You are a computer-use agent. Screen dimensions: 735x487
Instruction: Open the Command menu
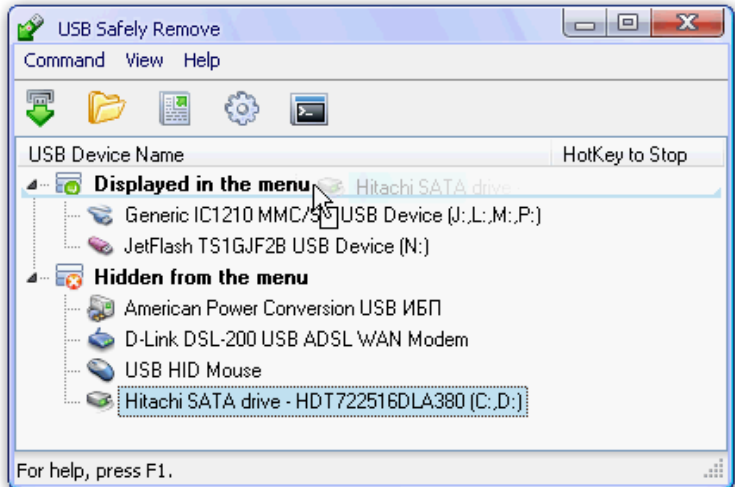(x=64, y=60)
